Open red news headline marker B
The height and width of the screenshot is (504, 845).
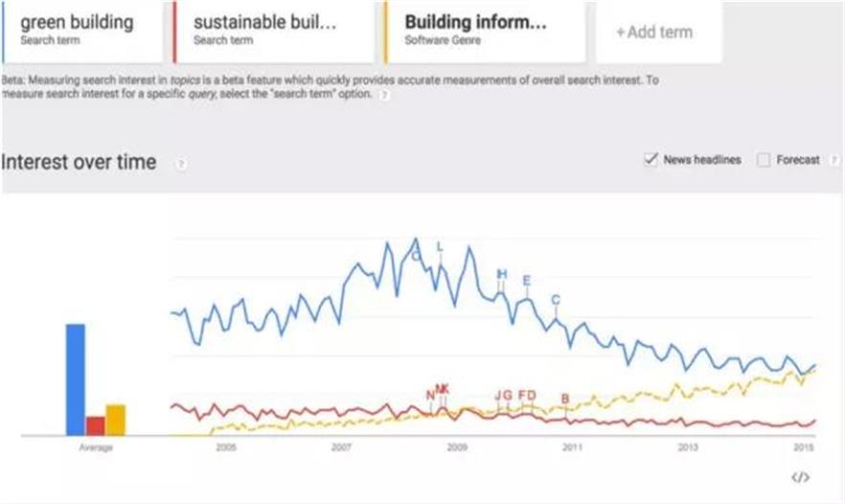pyautogui.click(x=564, y=399)
